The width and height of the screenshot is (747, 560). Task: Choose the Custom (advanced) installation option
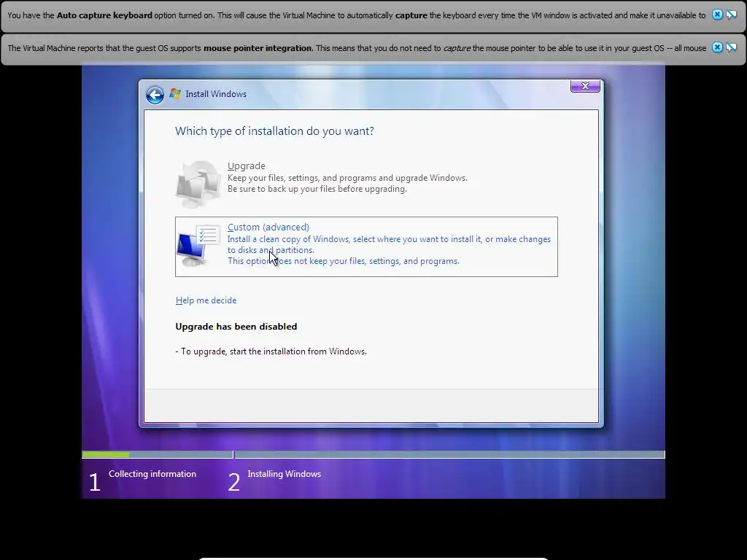(366, 246)
